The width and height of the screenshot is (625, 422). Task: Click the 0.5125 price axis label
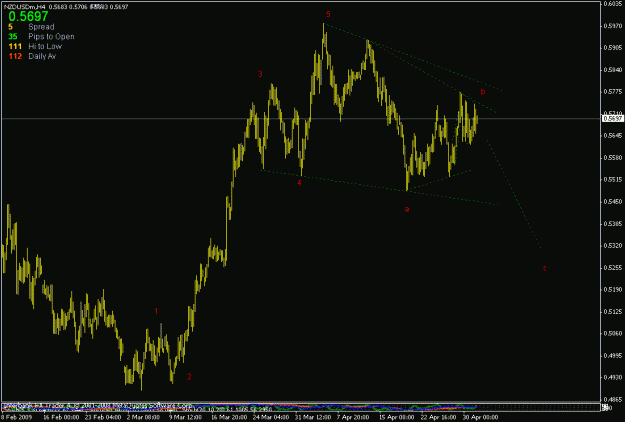click(x=613, y=312)
